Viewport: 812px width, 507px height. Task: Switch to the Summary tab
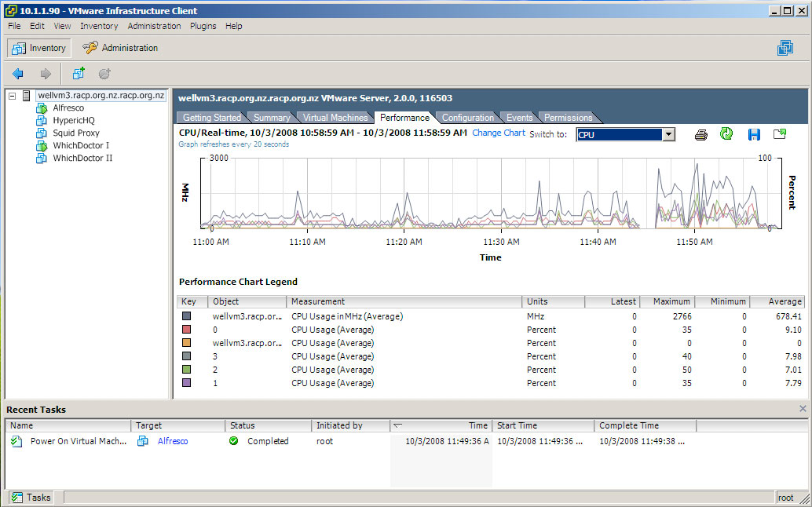[272, 118]
